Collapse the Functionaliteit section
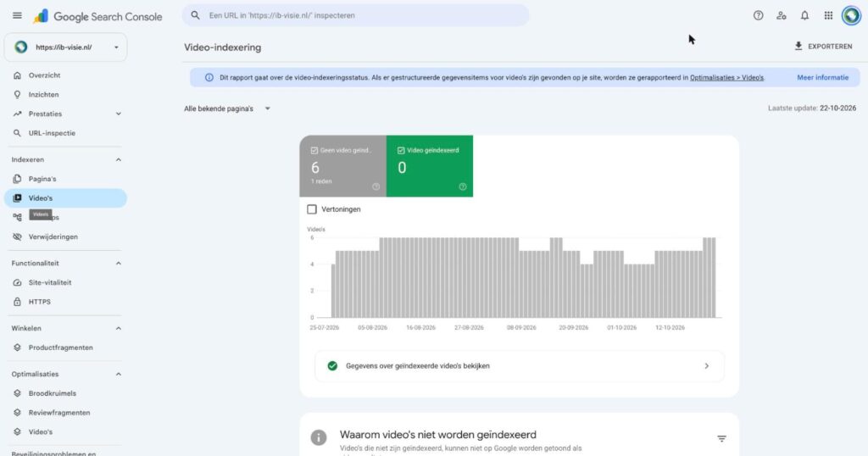 (118, 264)
